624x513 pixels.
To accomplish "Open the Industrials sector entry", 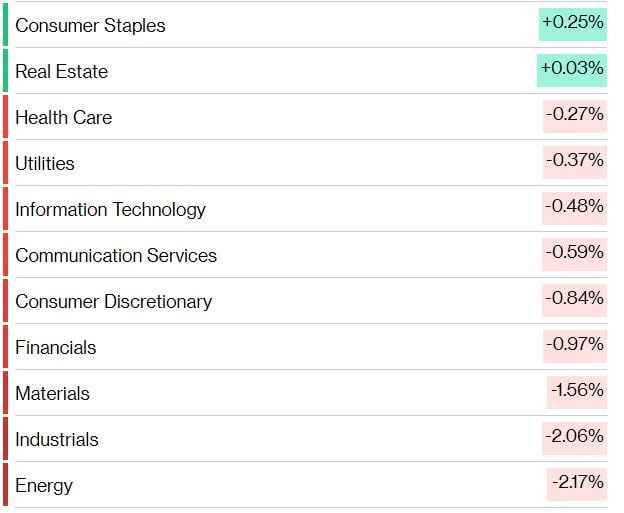I will (56, 439).
